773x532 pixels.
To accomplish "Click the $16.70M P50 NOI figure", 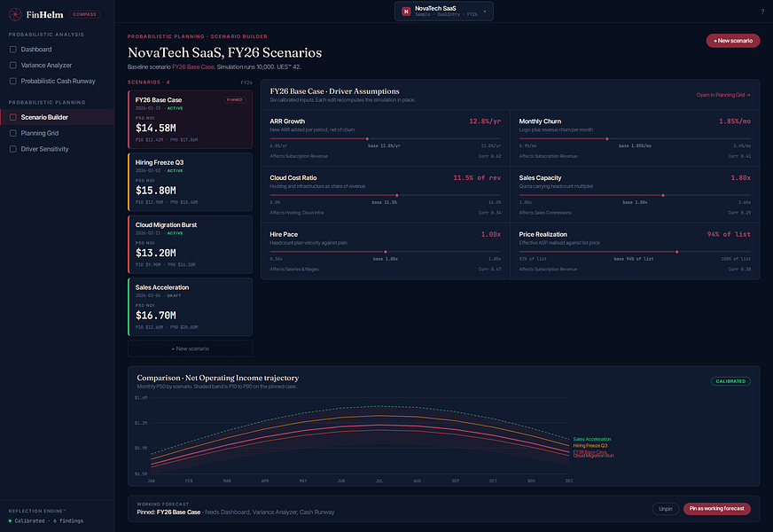I will click(156, 316).
